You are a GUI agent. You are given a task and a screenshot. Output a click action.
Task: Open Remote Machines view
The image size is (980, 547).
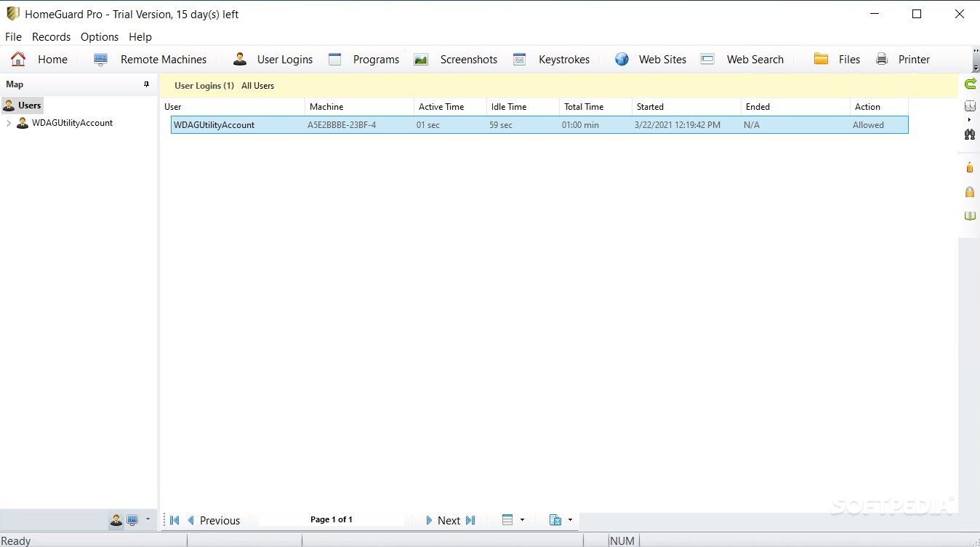[150, 60]
